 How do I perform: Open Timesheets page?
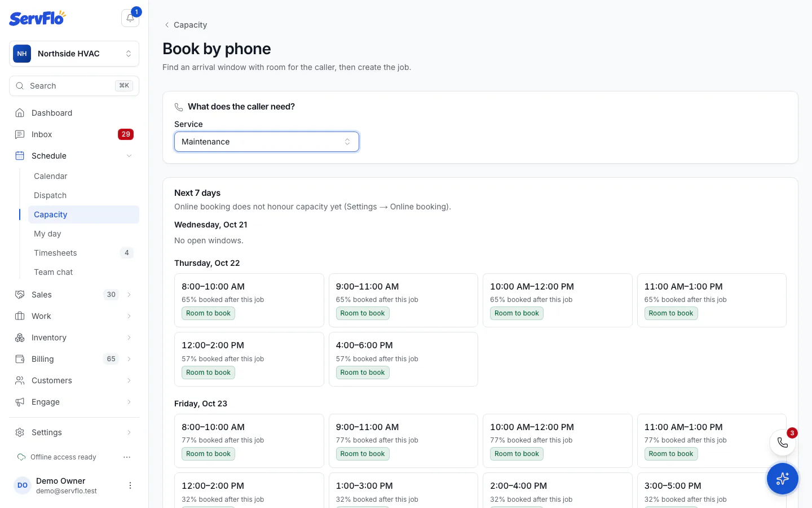[83, 253]
